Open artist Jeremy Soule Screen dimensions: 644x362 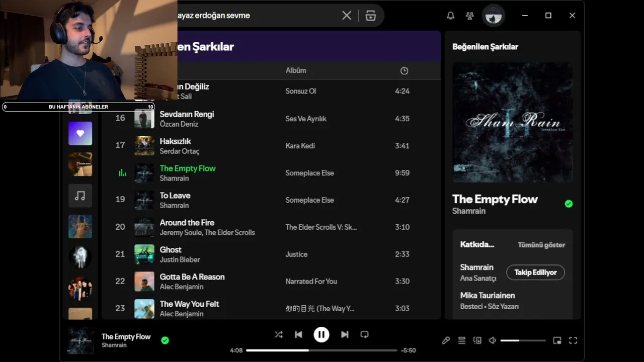(180, 233)
